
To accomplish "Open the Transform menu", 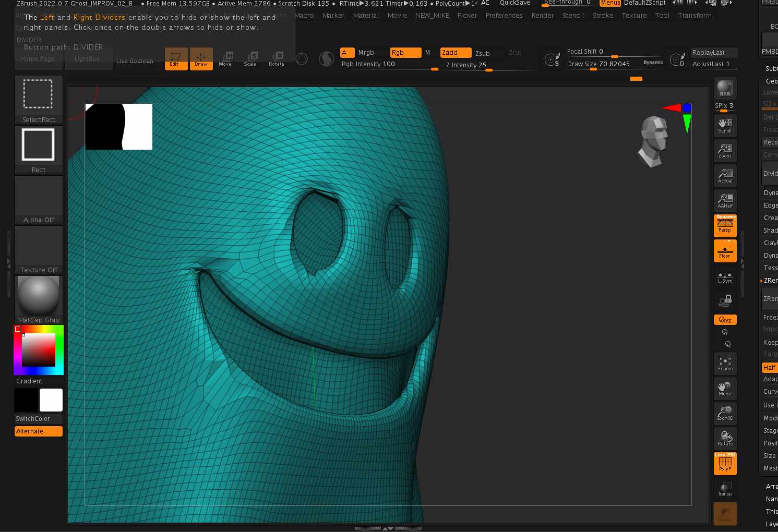I will [x=695, y=16].
